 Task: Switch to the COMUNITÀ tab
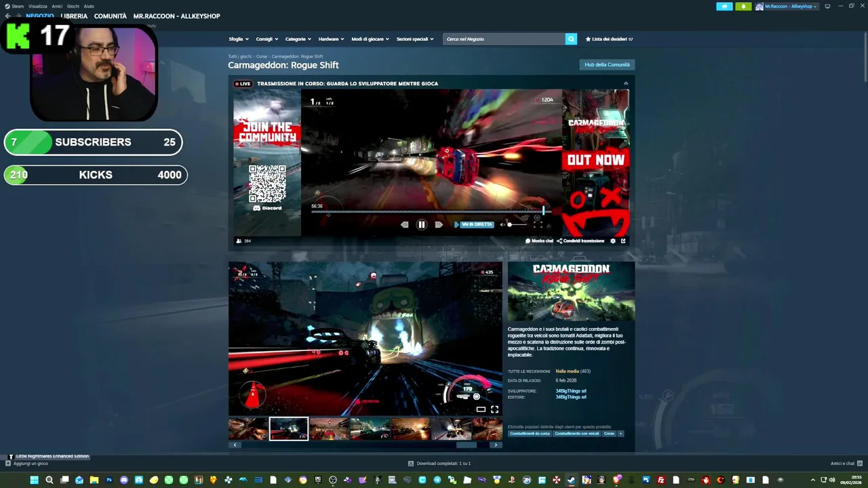click(x=111, y=16)
